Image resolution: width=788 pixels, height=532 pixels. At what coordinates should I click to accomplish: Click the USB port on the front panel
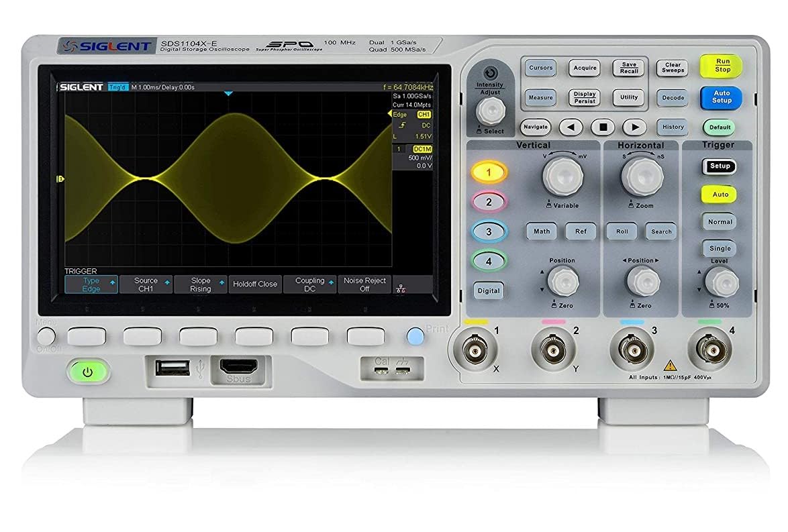coord(173,368)
